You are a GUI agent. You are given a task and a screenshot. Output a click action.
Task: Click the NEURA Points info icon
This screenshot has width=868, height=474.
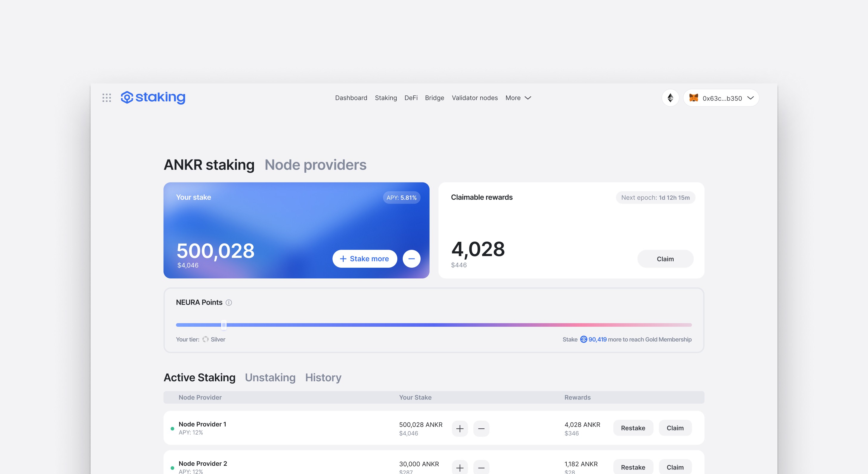pos(229,303)
